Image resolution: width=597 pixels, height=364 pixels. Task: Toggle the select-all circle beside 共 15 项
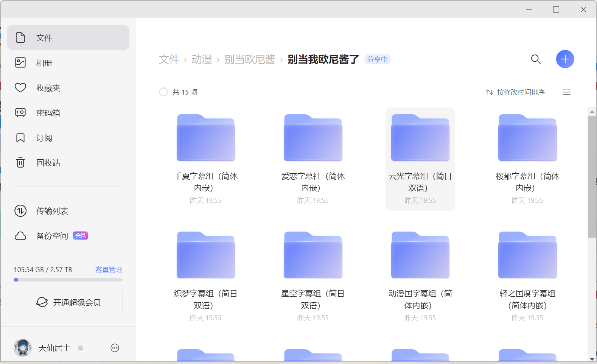click(x=163, y=92)
